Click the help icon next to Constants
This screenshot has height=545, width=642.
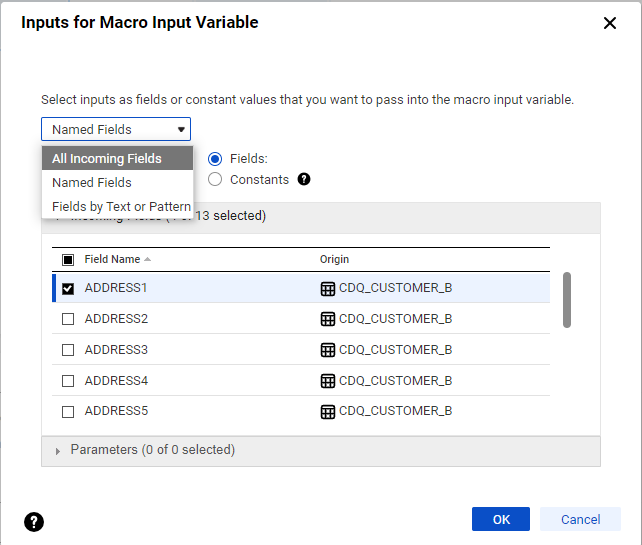(304, 180)
